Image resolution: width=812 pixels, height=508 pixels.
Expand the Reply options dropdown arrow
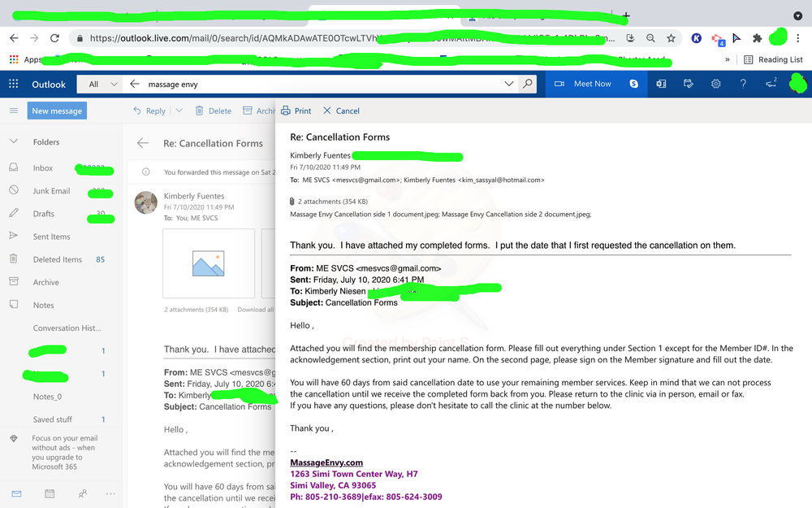pyautogui.click(x=179, y=111)
